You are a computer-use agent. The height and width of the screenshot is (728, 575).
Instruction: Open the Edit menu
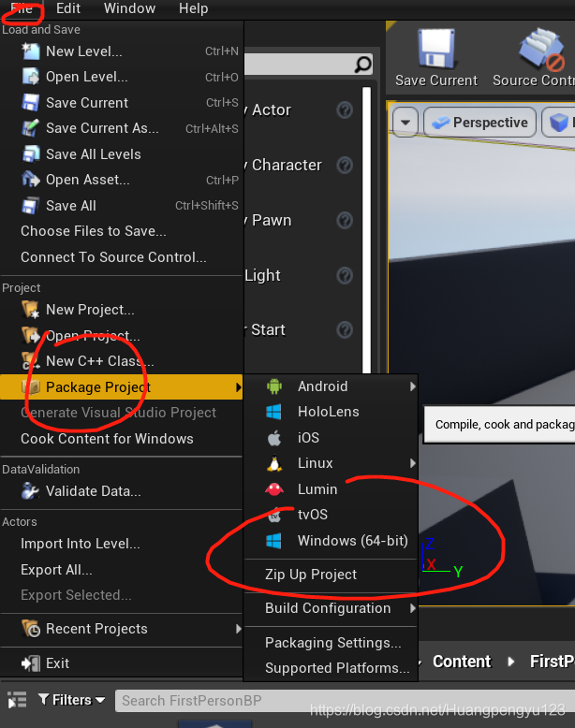tap(67, 8)
